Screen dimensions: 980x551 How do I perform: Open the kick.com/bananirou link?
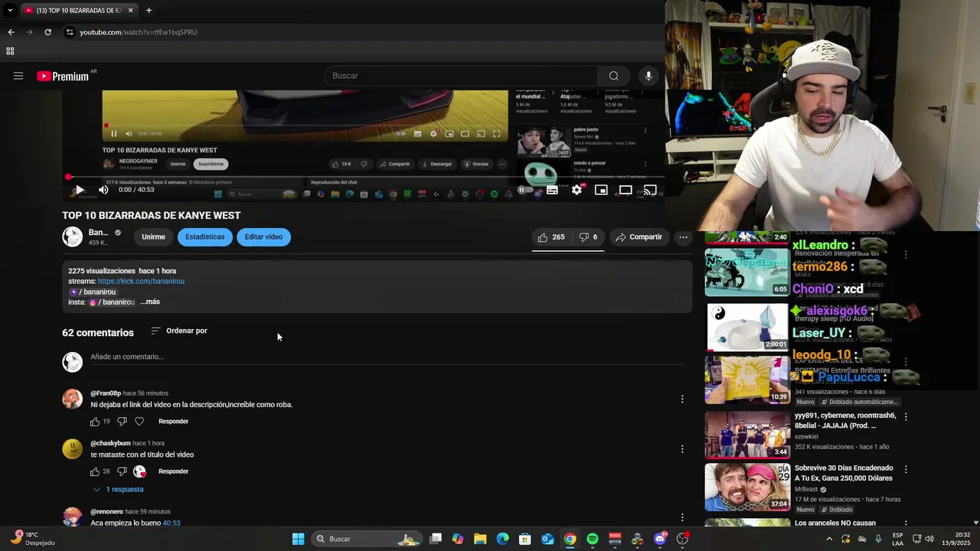[141, 282]
